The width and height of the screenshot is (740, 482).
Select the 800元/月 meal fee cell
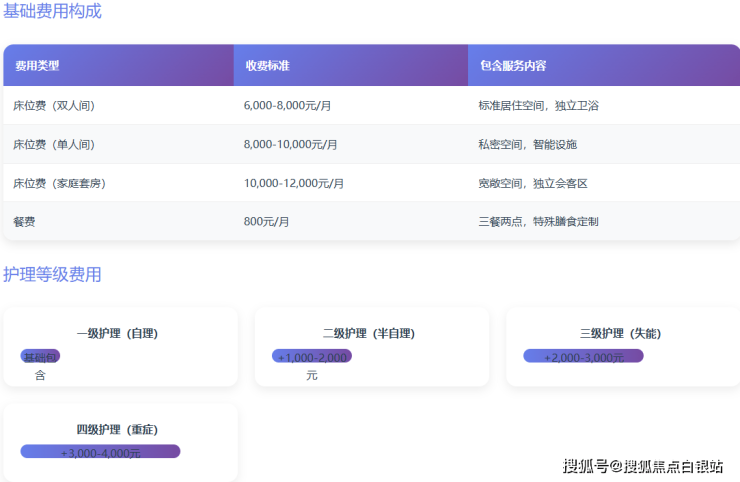266,221
